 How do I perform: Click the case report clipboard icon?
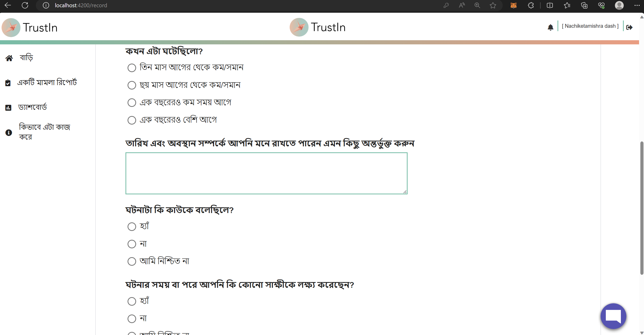coord(8,83)
